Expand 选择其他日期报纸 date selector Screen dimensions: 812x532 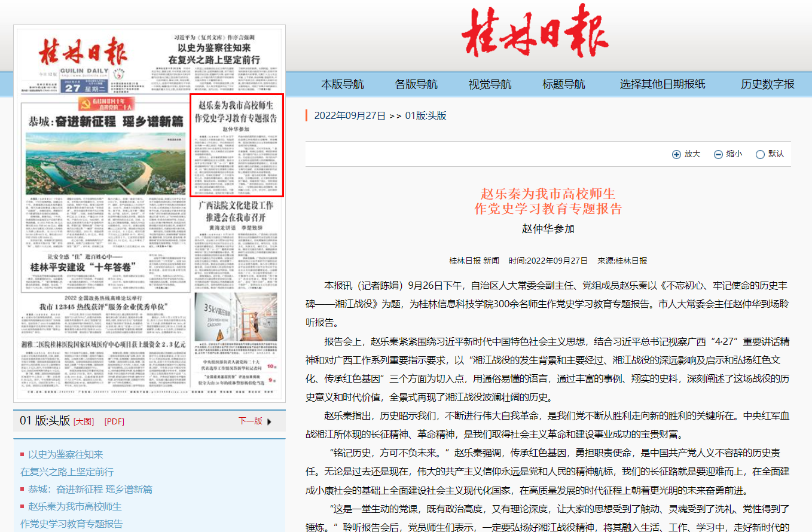coord(662,84)
